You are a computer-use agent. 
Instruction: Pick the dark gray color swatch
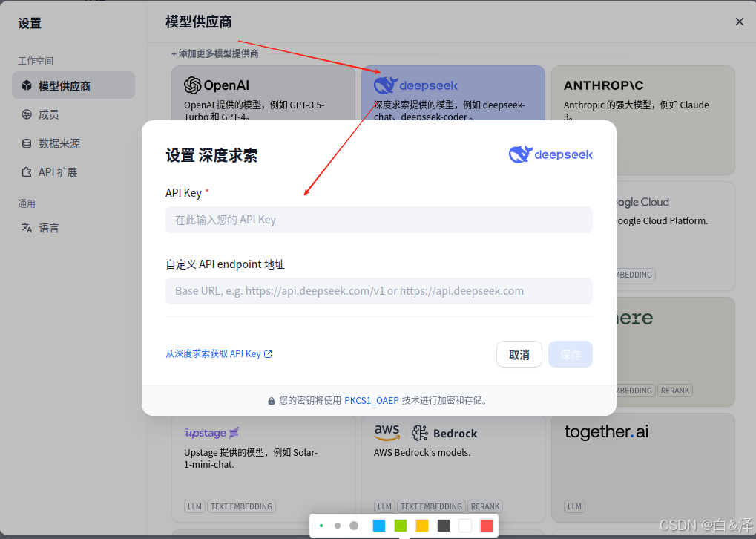point(444,526)
